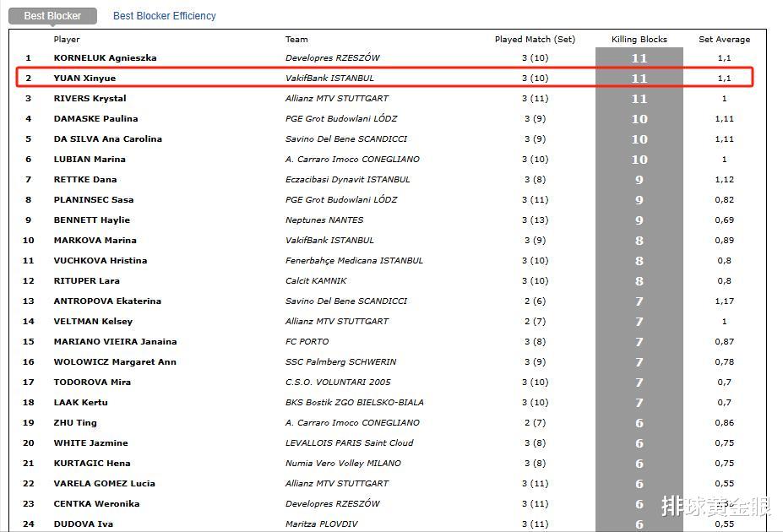Screen dimensions: 783x532
Task: Open player PLANINSEC Sasa
Action: [x=94, y=199]
